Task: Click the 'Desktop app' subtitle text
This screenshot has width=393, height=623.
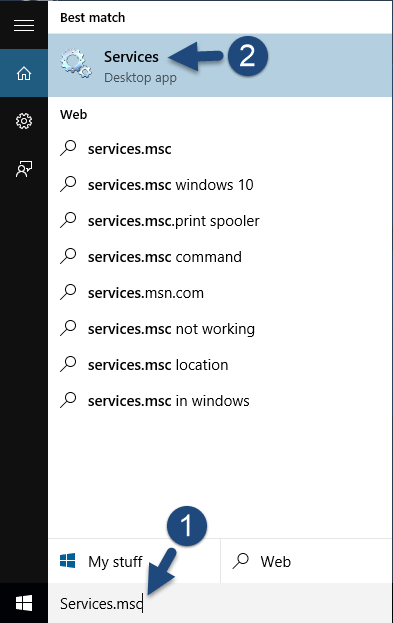Action: coord(140,77)
